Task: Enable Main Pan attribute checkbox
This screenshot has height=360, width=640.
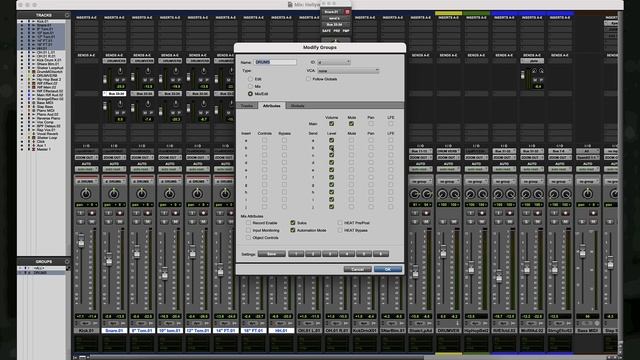Action: click(x=371, y=124)
